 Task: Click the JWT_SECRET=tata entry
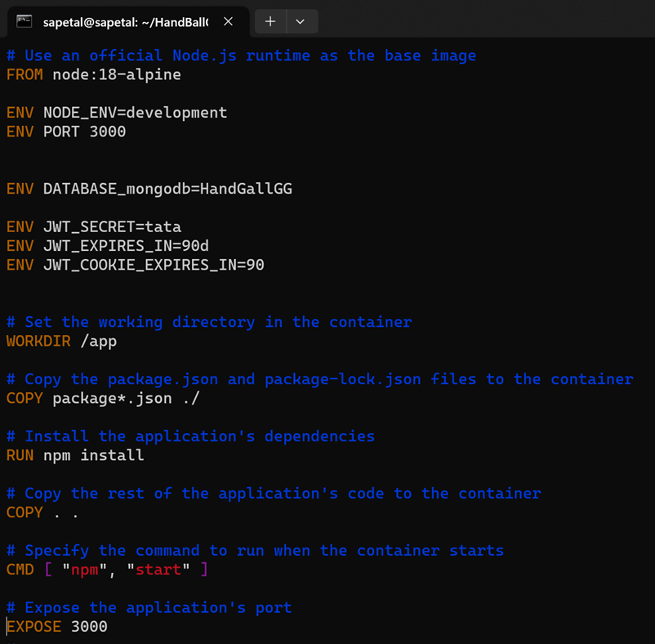click(113, 227)
